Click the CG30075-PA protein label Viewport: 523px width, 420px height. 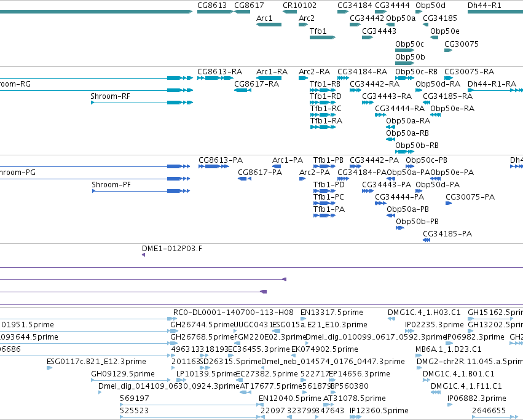click(x=470, y=197)
